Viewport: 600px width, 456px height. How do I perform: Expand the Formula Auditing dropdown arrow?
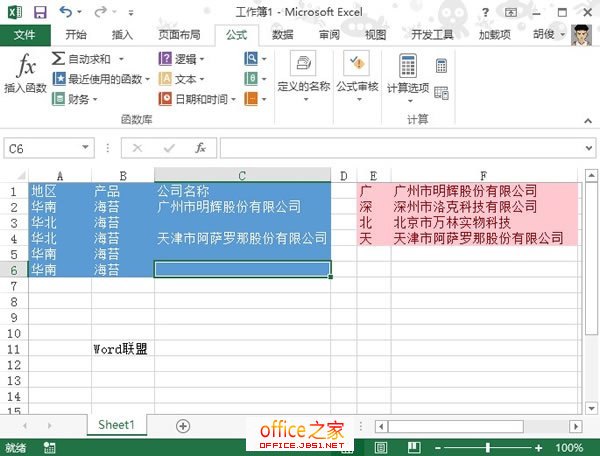click(359, 100)
